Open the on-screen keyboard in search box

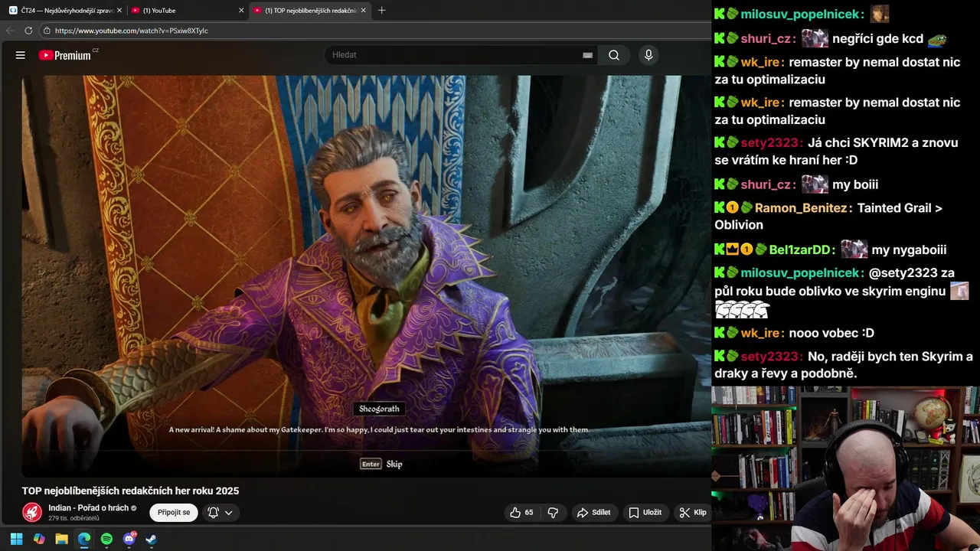click(587, 55)
